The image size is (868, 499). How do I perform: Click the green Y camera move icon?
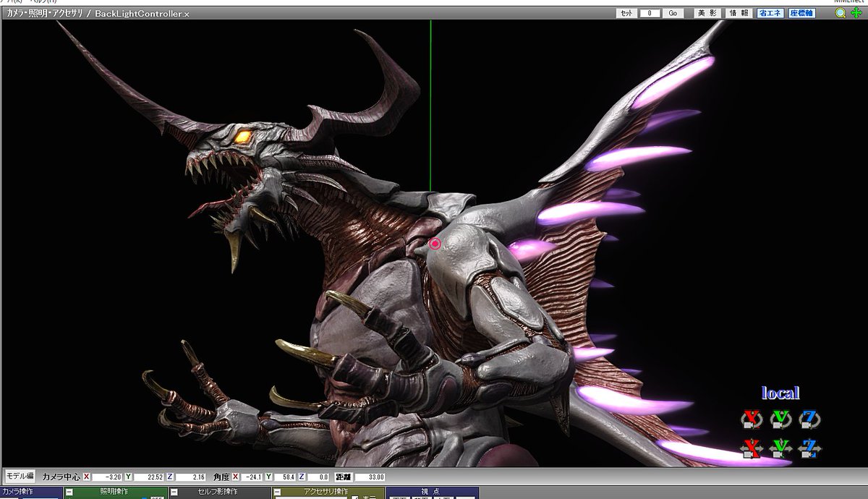pyautogui.click(x=780, y=448)
